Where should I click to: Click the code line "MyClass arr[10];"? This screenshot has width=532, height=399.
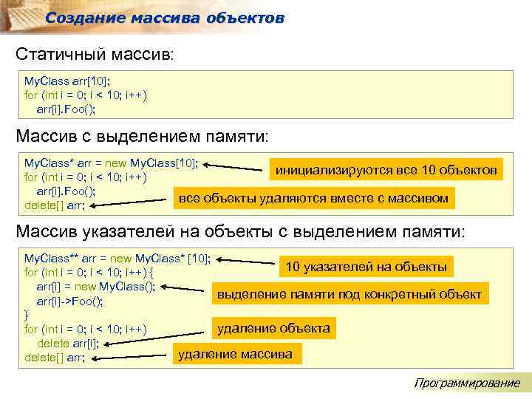pos(67,81)
